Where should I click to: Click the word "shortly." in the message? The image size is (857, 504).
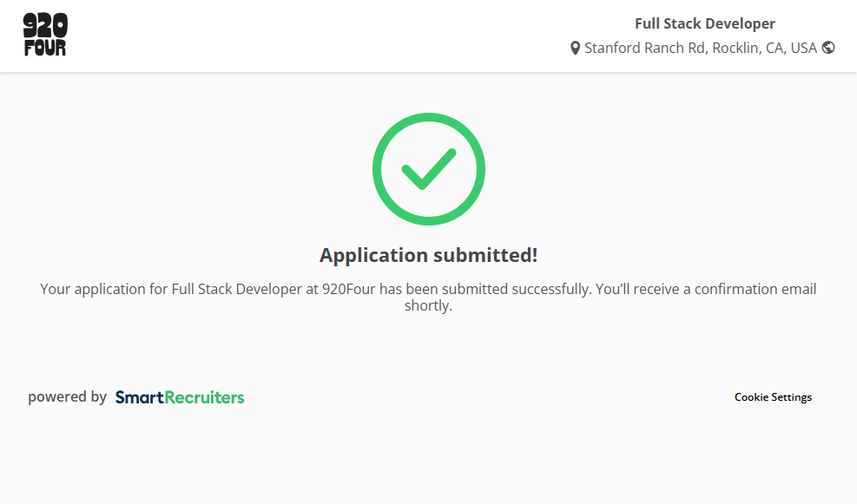428,306
